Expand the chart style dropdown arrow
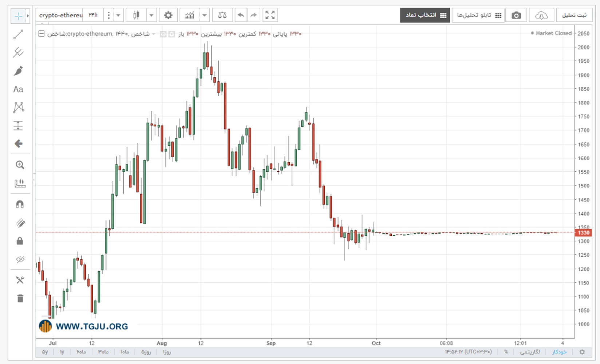The height and width of the screenshot is (364, 600). (151, 15)
